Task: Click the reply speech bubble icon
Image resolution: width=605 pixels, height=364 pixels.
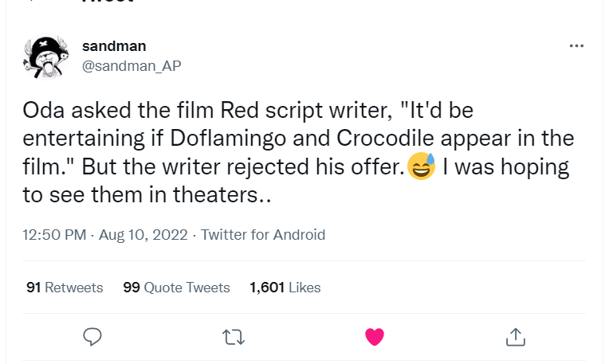Action: click(93, 336)
